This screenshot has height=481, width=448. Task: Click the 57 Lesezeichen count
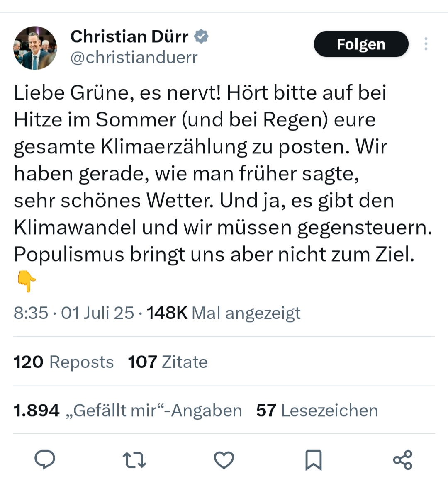coord(317,411)
